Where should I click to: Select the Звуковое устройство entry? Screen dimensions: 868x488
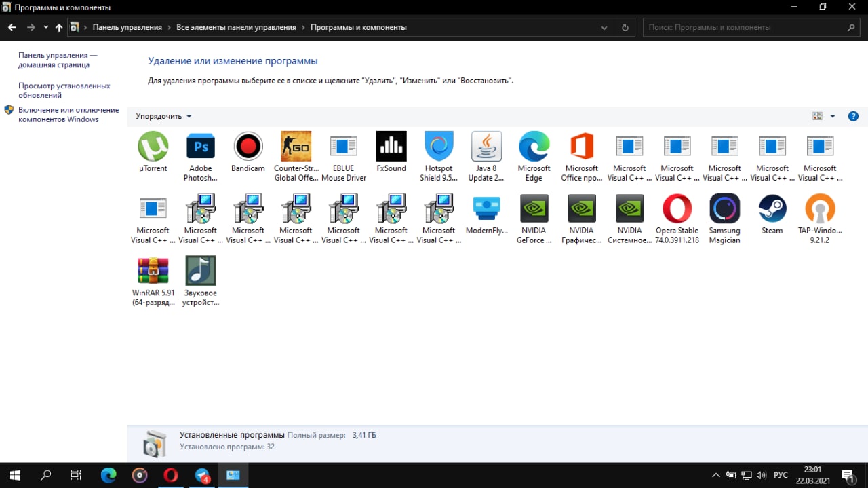[200, 282]
